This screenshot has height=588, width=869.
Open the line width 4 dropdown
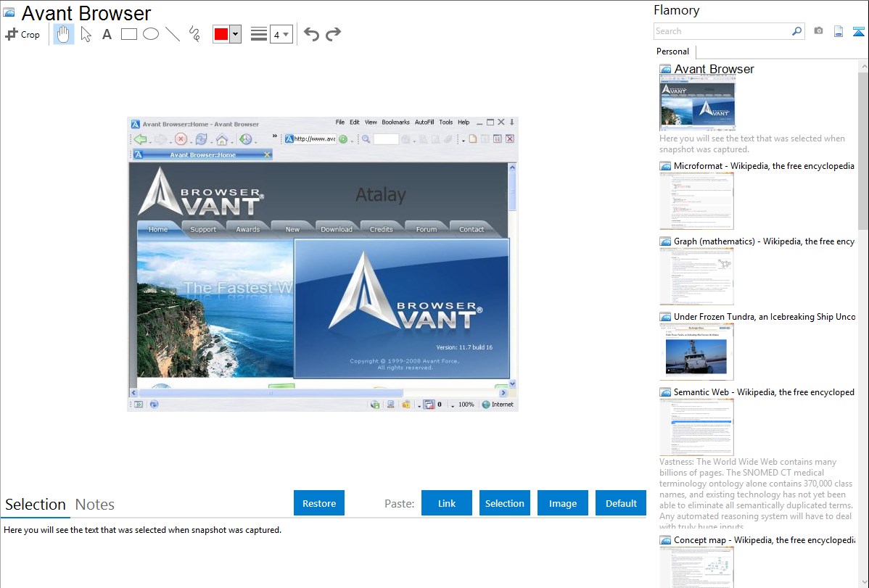click(281, 35)
